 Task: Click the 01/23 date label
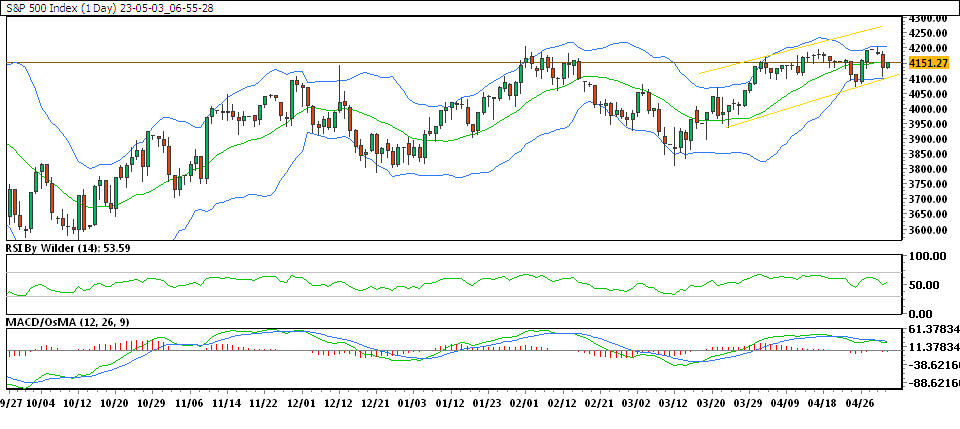click(x=488, y=404)
